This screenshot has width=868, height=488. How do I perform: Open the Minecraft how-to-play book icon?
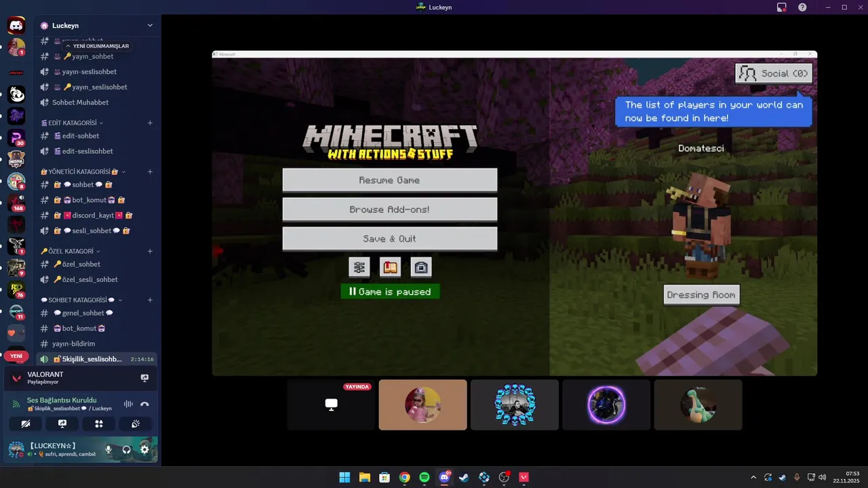point(390,267)
